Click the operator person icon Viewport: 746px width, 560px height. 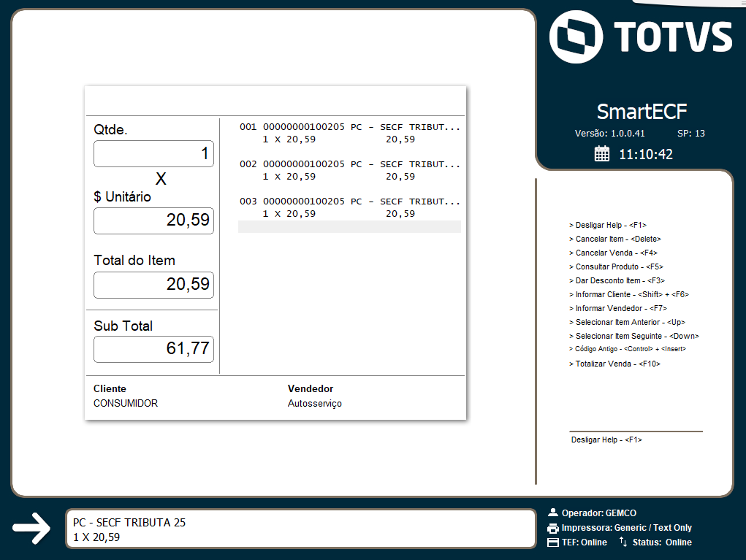(553, 513)
